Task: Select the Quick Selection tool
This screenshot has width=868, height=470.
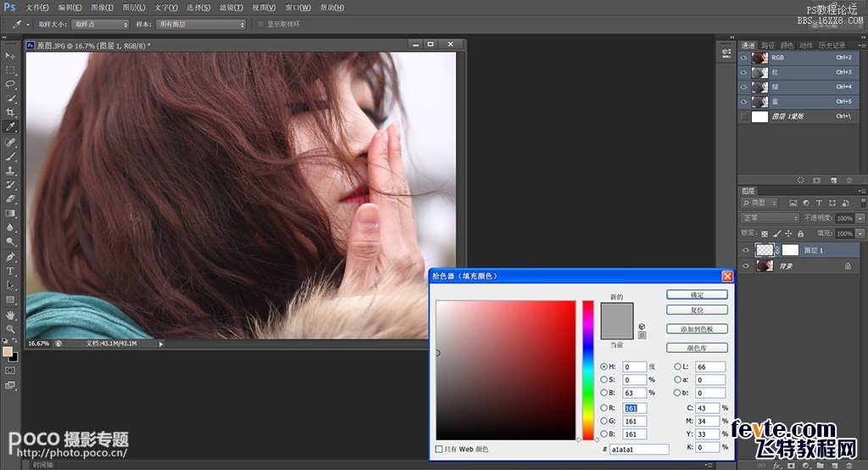Action: 10,98
